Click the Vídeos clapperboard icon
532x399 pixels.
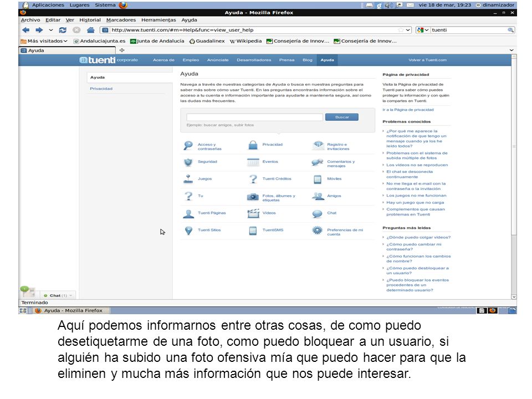coord(253,213)
